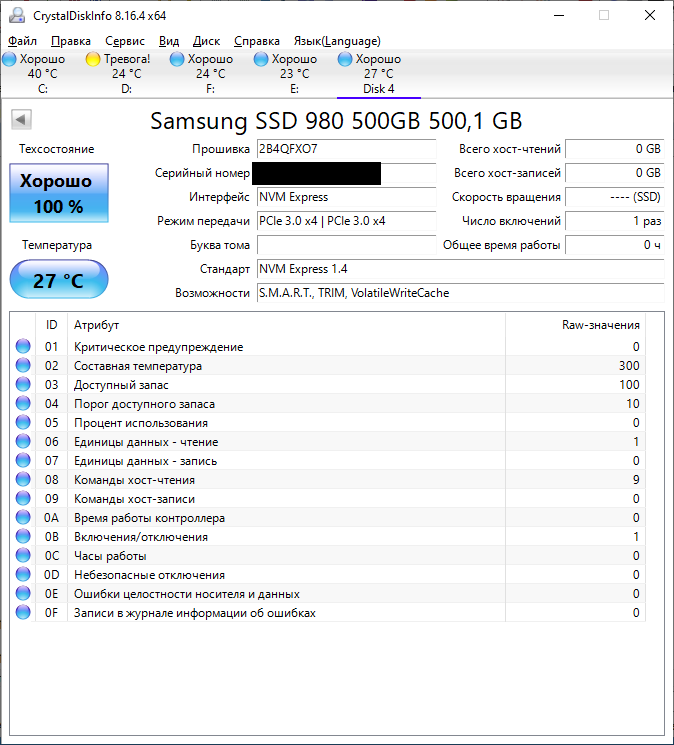Switch to disk E: tab at 23 °C

[x=294, y=74]
